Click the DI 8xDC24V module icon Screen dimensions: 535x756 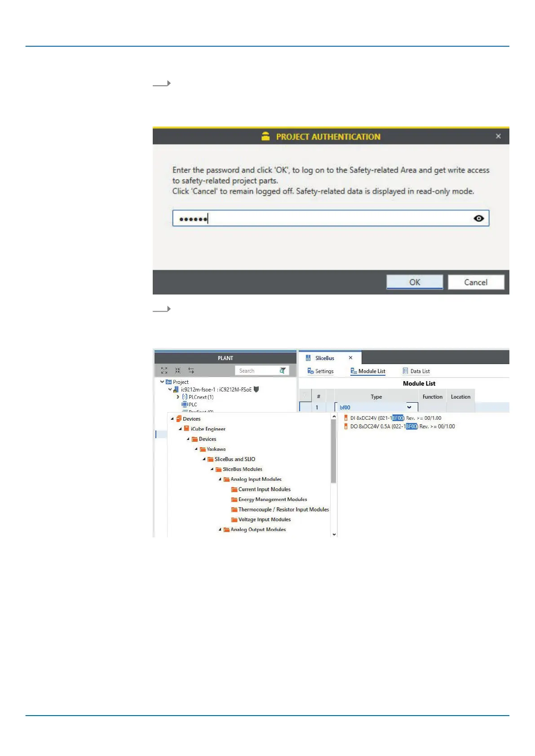point(345,418)
